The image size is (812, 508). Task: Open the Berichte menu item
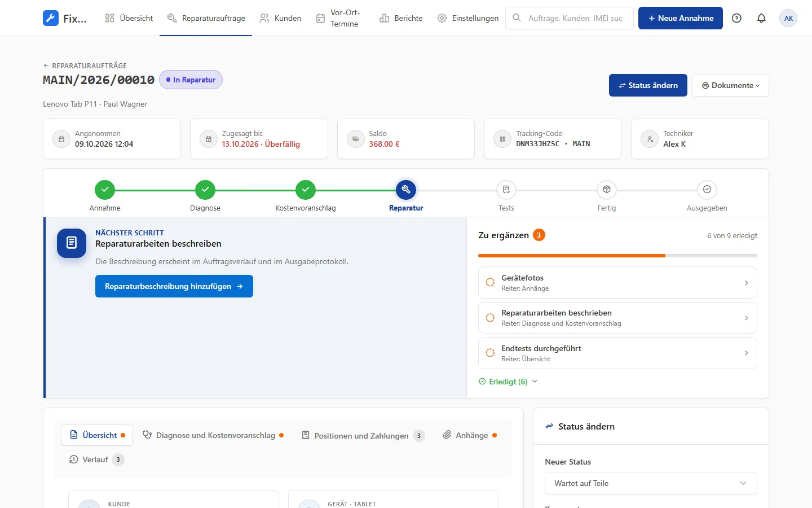[x=401, y=18]
